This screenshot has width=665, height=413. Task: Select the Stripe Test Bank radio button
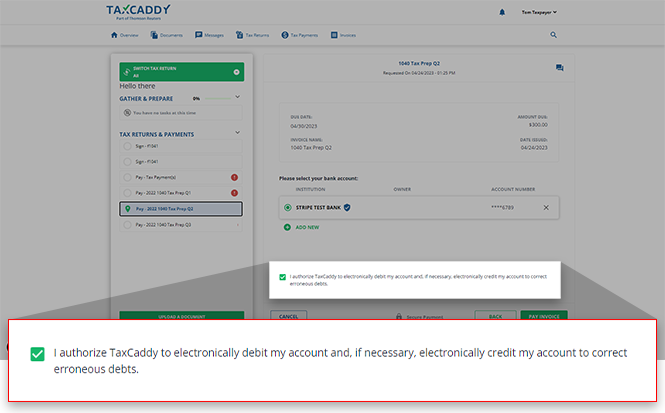coord(288,207)
